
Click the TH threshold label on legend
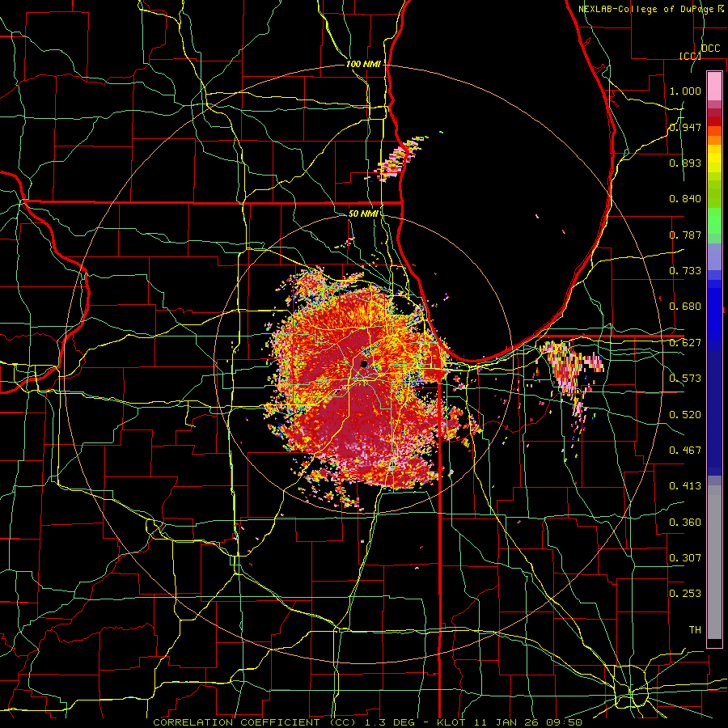(x=695, y=630)
